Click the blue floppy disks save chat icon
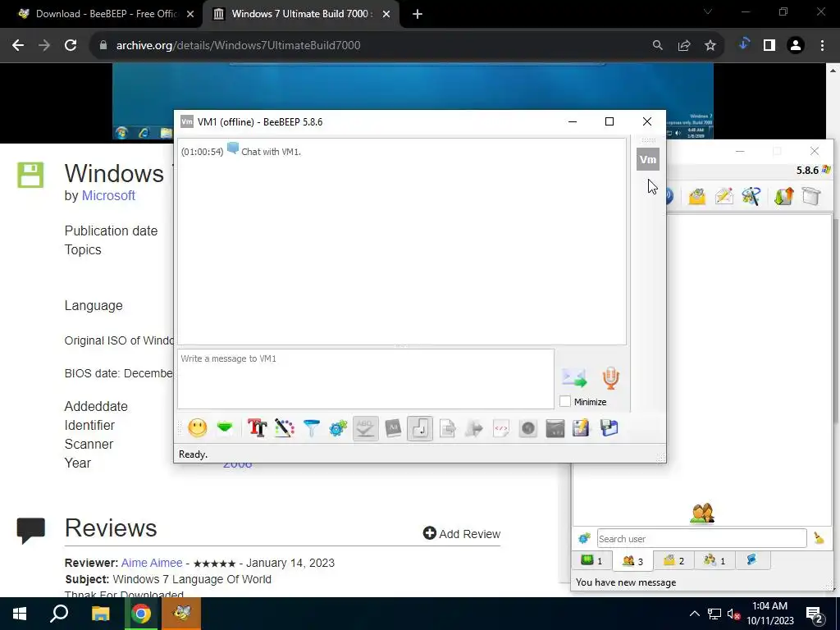The image size is (840, 630). tap(609, 428)
